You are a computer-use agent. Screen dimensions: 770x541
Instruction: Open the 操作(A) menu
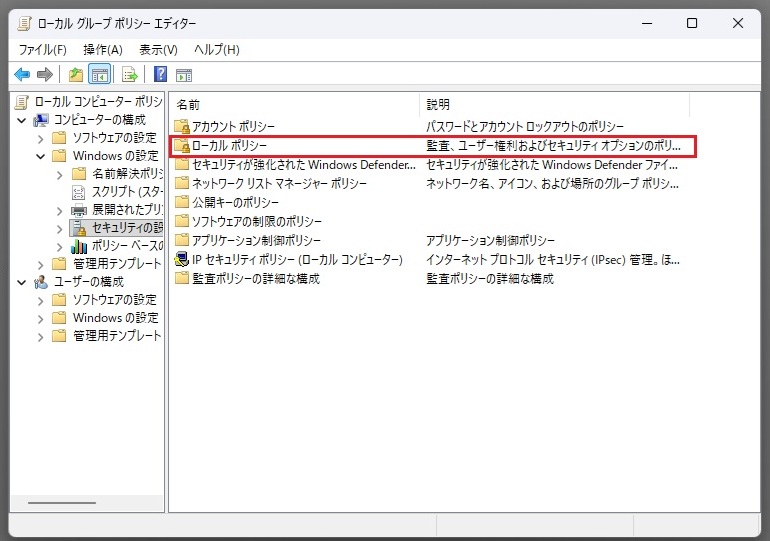point(102,49)
